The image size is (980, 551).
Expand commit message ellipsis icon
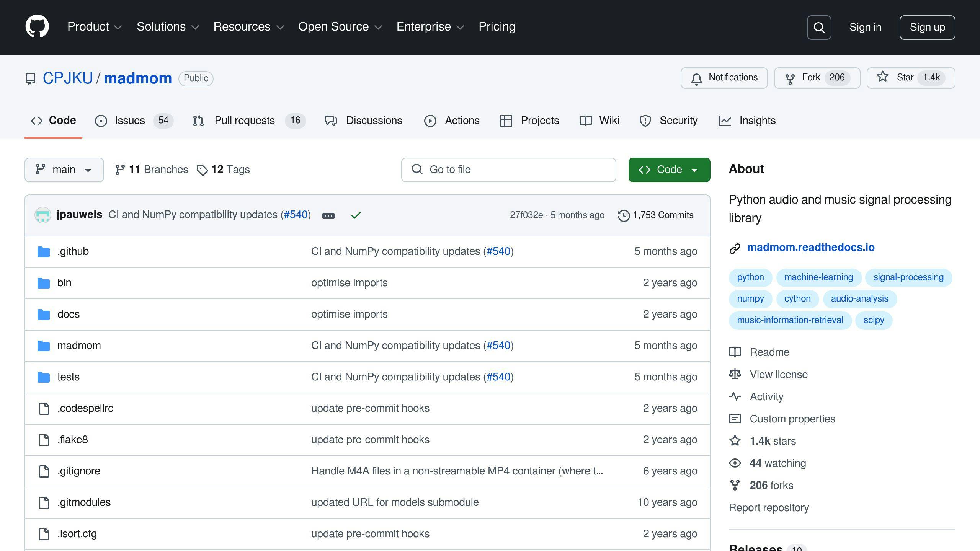(x=328, y=216)
